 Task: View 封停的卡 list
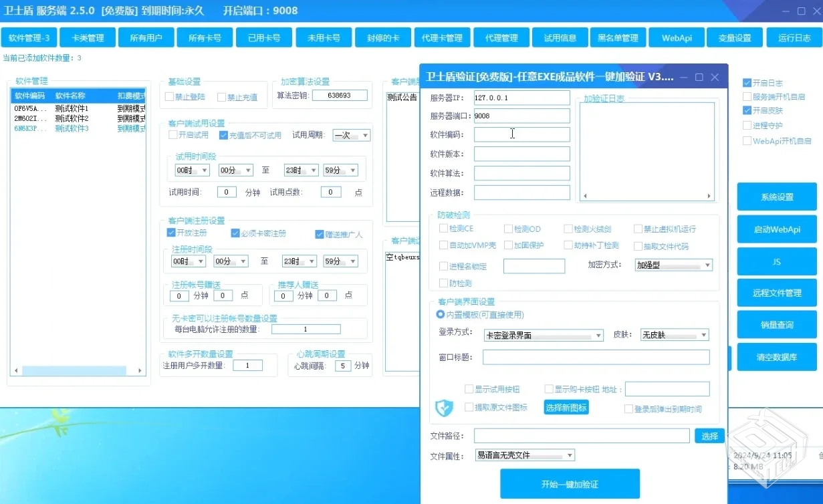pyautogui.click(x=382, y=37)
